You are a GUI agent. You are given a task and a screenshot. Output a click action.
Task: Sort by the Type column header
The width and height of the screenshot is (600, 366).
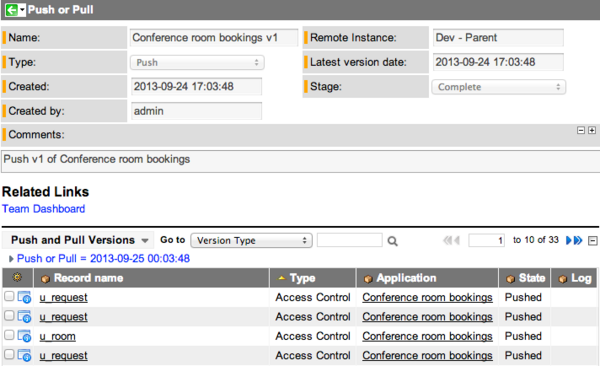(x=302, y=278)
